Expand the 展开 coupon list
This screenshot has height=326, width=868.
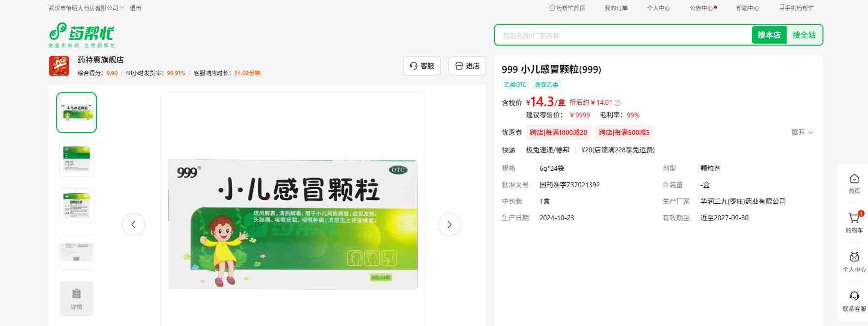coord(802,132)
